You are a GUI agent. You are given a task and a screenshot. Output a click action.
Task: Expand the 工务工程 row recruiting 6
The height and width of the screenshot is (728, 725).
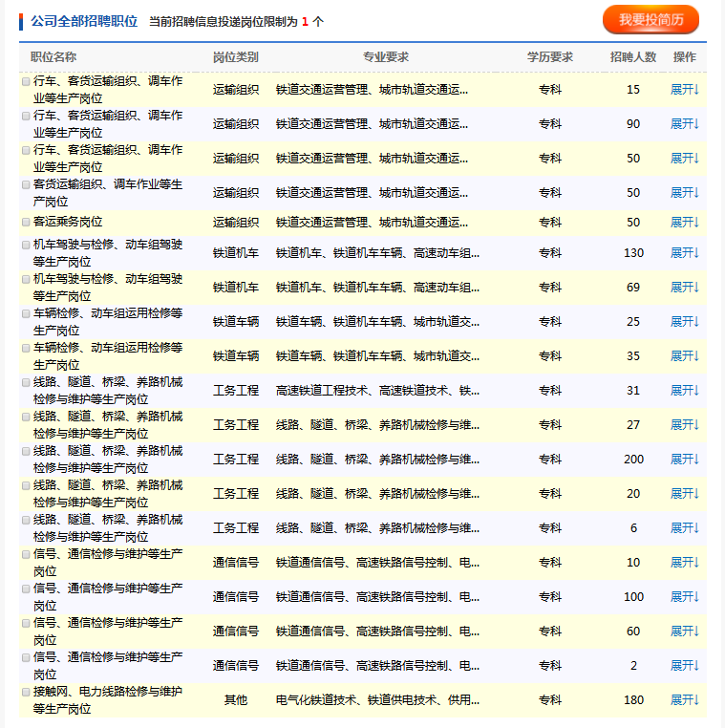pyautogui.click(x=685, y=528)
